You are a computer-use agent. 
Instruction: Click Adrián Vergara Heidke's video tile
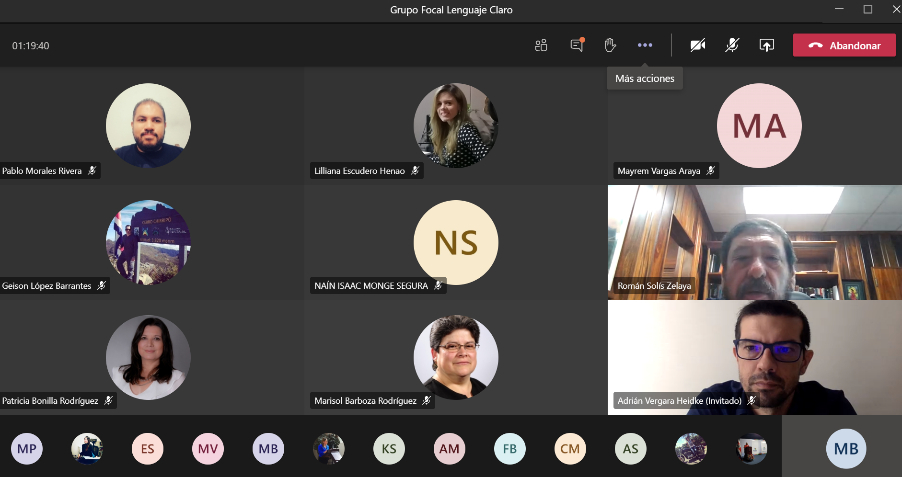click(755, 357)
